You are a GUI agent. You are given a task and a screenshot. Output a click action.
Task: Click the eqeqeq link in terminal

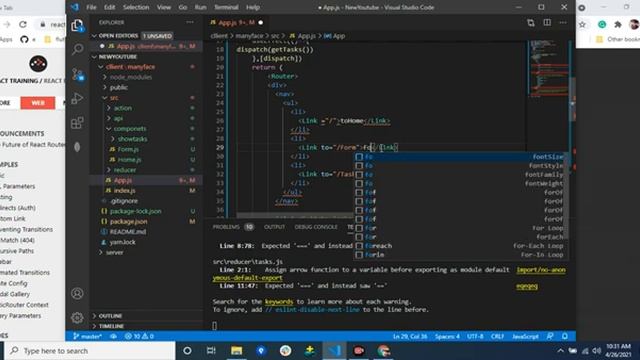pyautogui.click(x=527, y=286)
